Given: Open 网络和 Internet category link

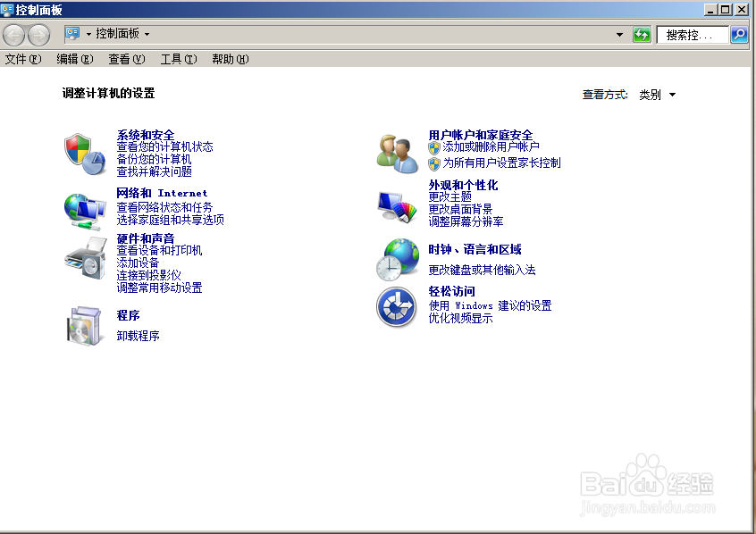Looking at the screenshot, I should (x=162, y=193).
